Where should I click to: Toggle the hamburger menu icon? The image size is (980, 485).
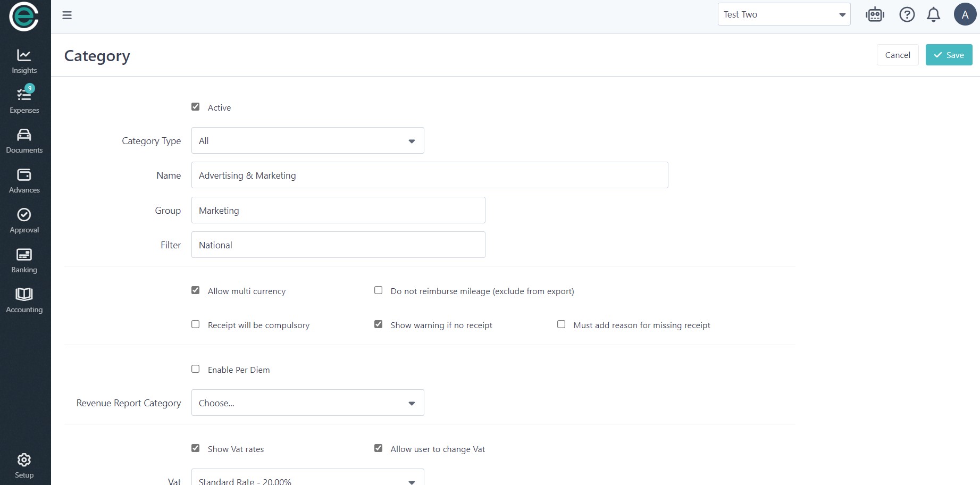[67, 15]
